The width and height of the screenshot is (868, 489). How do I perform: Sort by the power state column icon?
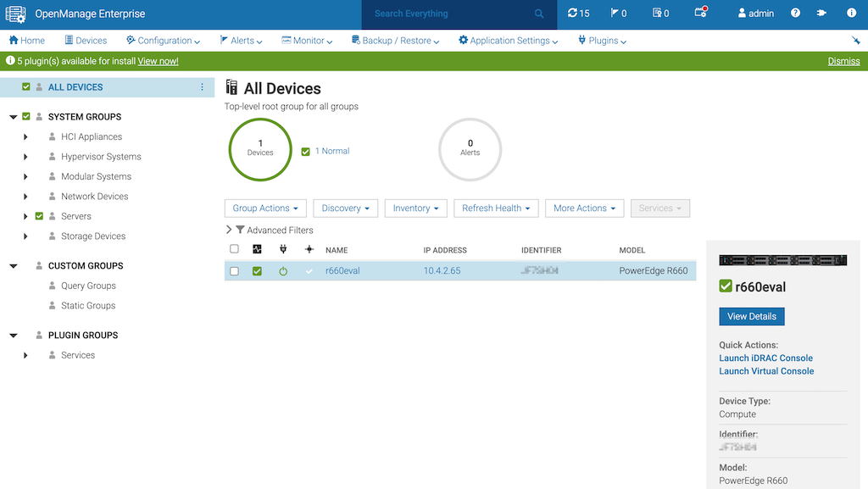point(283,249)
